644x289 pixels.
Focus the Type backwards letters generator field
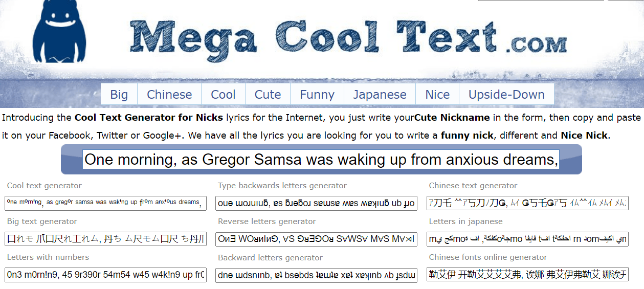tap(316, 203)
